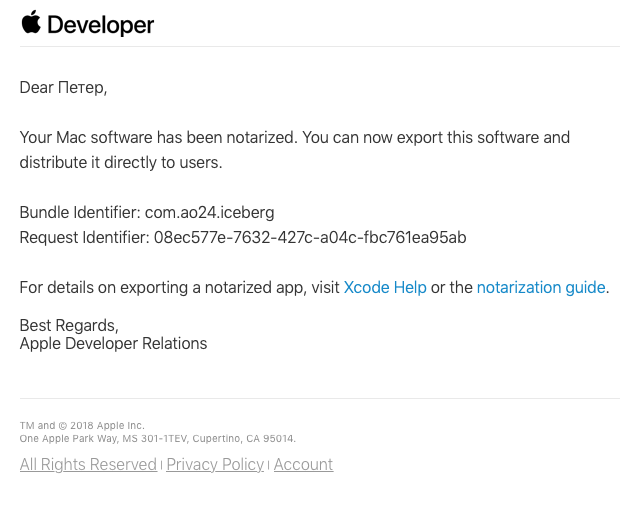Click the request identifier UUID value

[310, 238]
